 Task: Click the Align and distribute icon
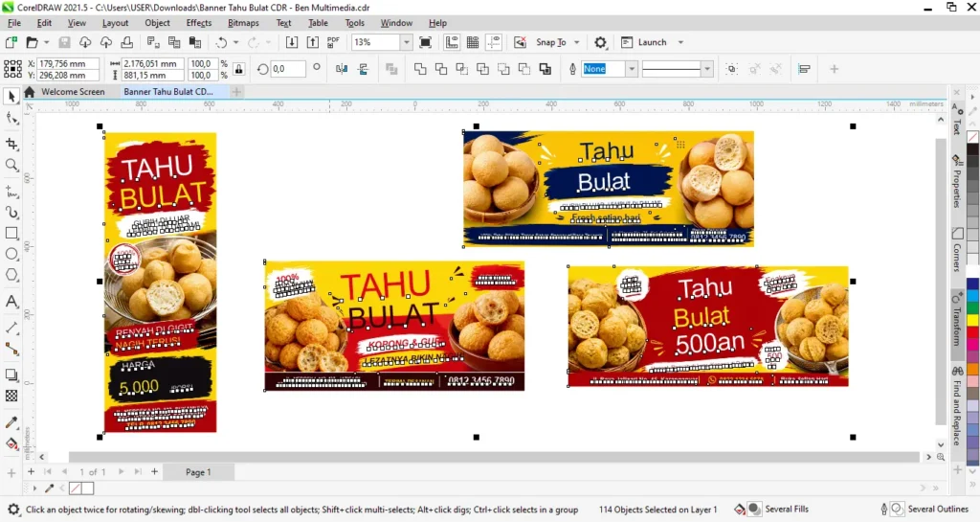(804, 69)
